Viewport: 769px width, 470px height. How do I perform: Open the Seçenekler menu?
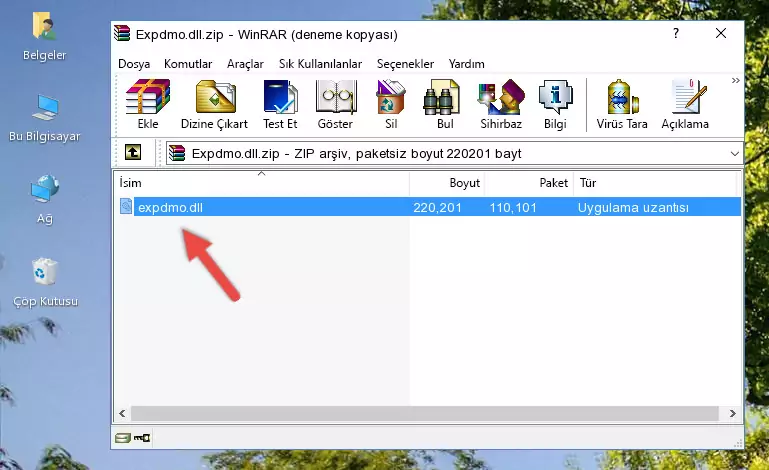coord(405,64)
